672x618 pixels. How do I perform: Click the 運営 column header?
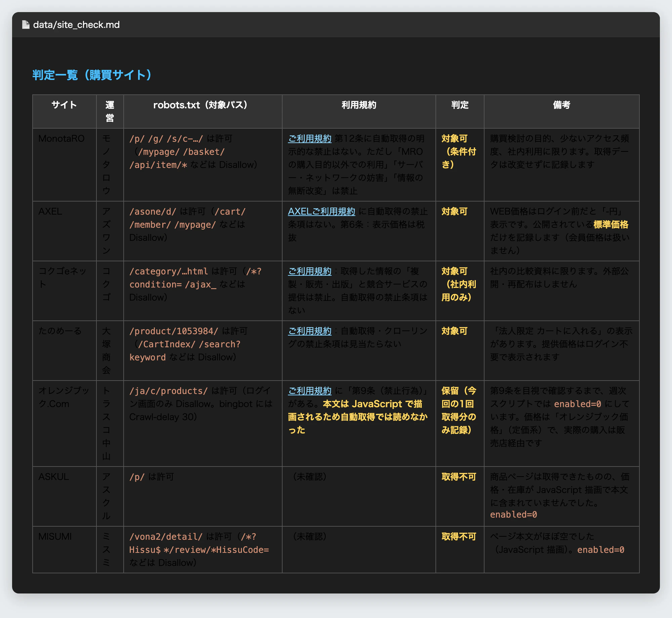pos(110,111)
